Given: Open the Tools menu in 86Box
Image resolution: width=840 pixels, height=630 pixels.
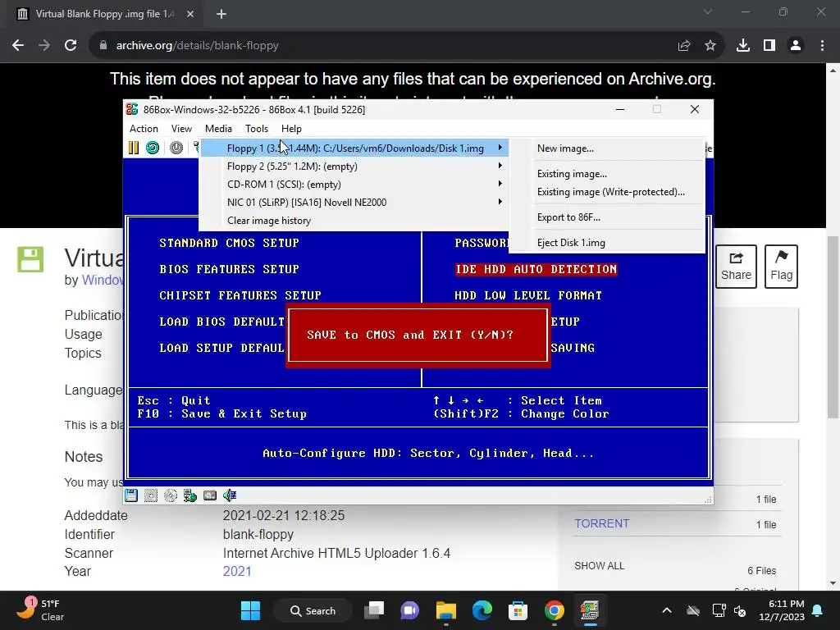Looking at the screenshot, I should tap(257, 129).
